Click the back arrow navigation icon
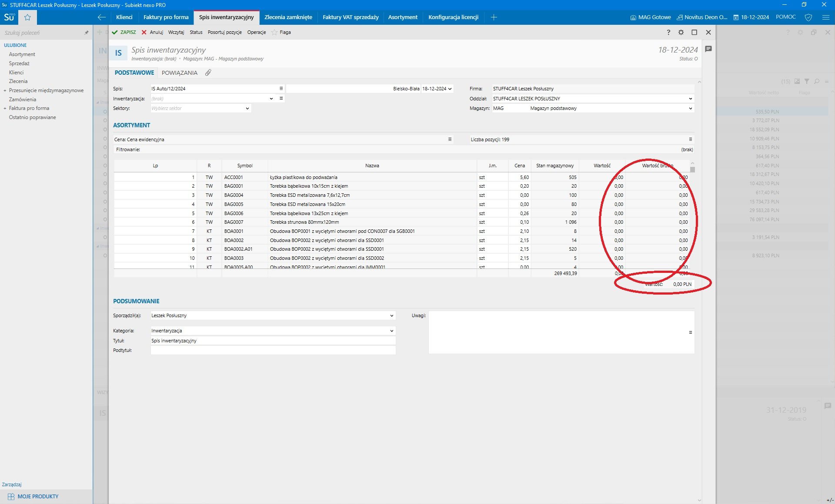This screenshot has height=504, width=835. pos(101,17)
